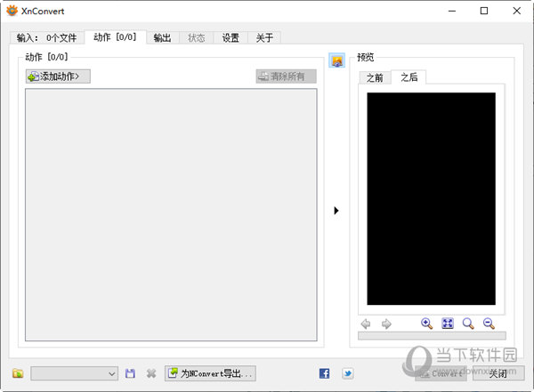Delete the script with the X icon

click(x=151, y=373)
